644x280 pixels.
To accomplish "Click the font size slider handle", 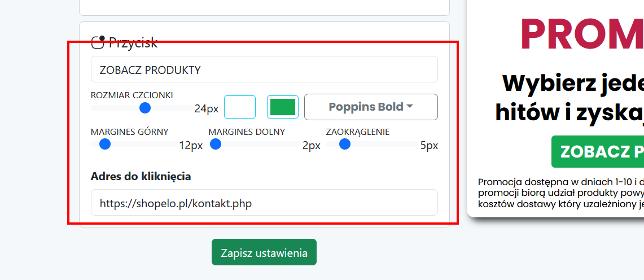I will point(145,108).
